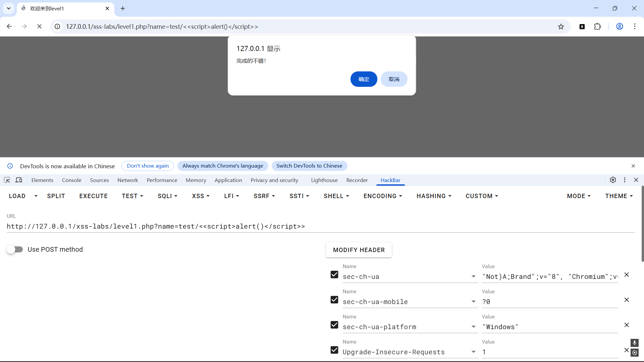Image resolution: width=644 pixels, height=362 pixels.
Task: Open the ENCODING dropdown menu
Action: tap(383, 196)
